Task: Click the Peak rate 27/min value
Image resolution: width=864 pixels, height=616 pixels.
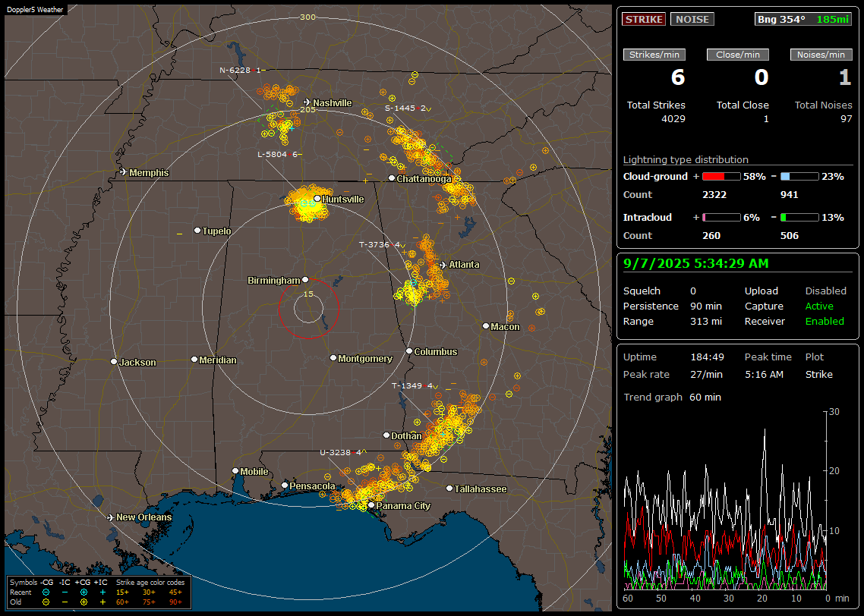Action: pos(707,374)
